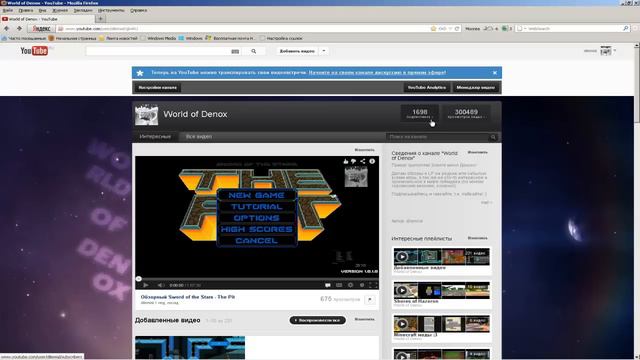Click the web search magnifier in Firefox toolbar
This screenshot has width=640, height=360.
point(626,29)
